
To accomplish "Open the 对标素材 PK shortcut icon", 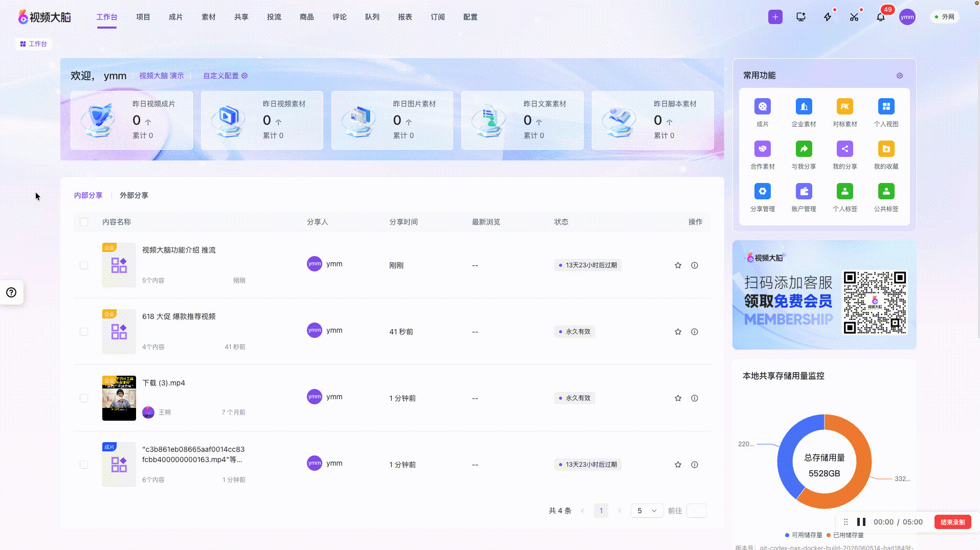I will [844, 106].
